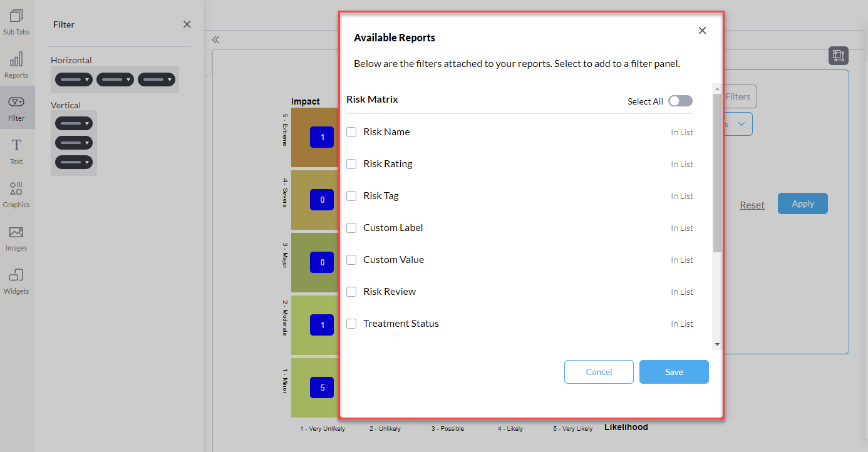Close the Filter panel with X
868x452 pixels.
(187, 24)
